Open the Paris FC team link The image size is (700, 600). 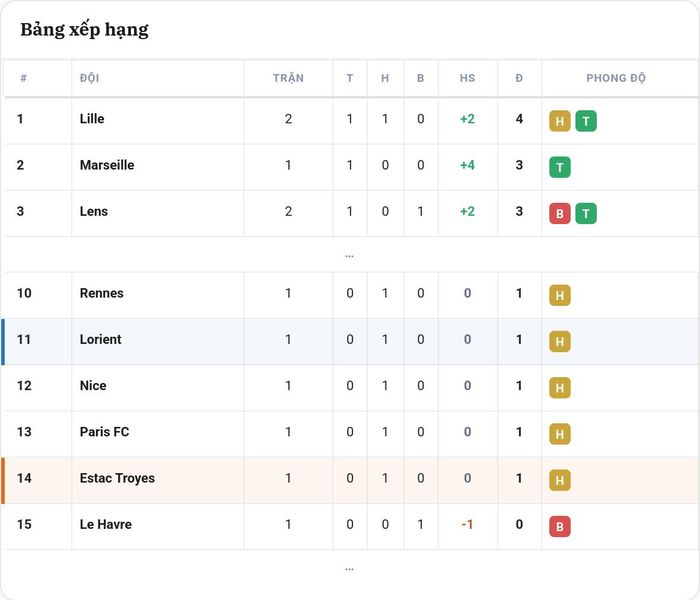[x=104, y=432]
